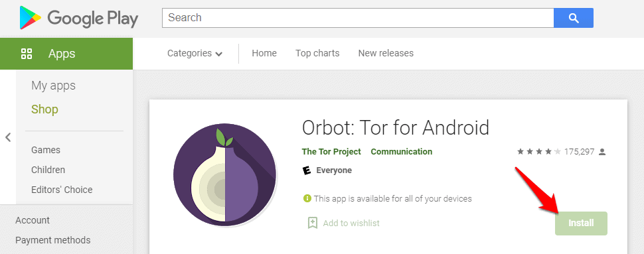Open Editors' Choice in the sidebar

[62, 190]
